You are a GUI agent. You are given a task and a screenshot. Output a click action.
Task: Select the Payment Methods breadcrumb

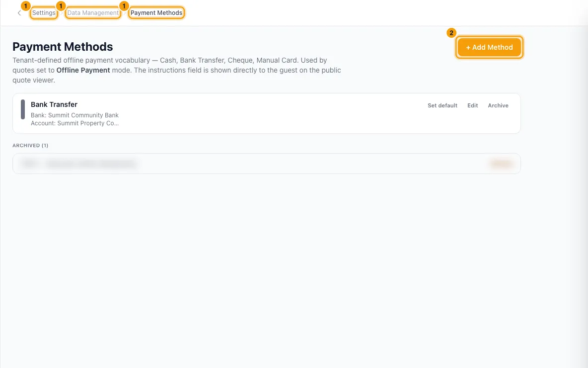pyautogui.click(x=156, y=13)
